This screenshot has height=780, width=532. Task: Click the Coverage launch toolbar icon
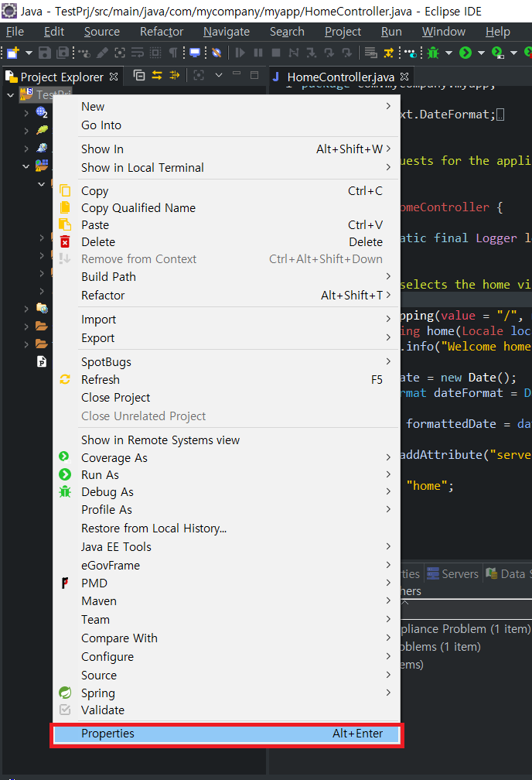click(x=498, y=53)
